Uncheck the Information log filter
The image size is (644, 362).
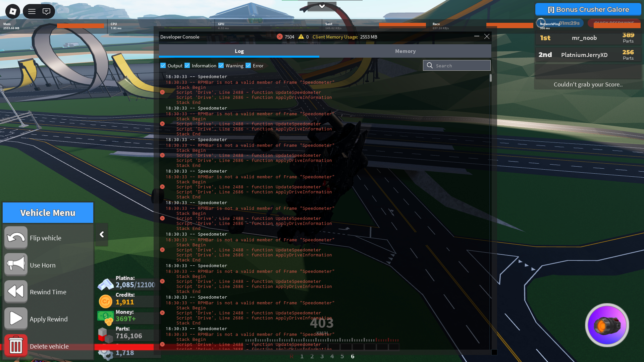coord(187,66)
